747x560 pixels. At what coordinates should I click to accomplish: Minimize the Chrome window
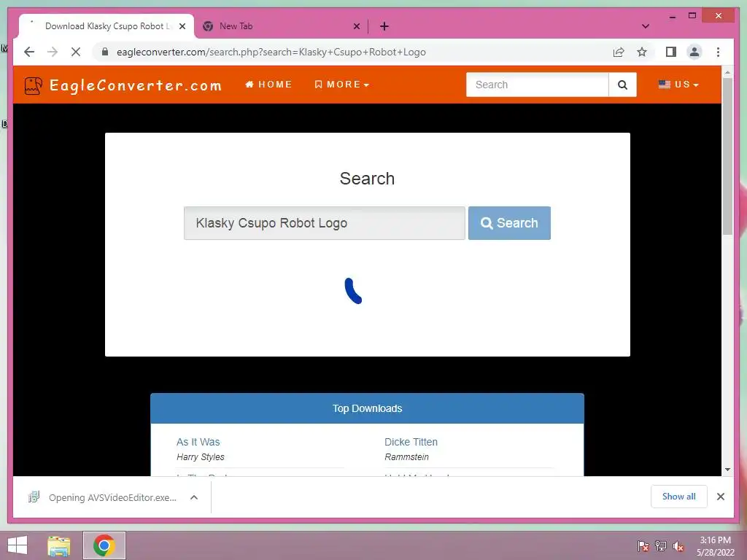672,16
